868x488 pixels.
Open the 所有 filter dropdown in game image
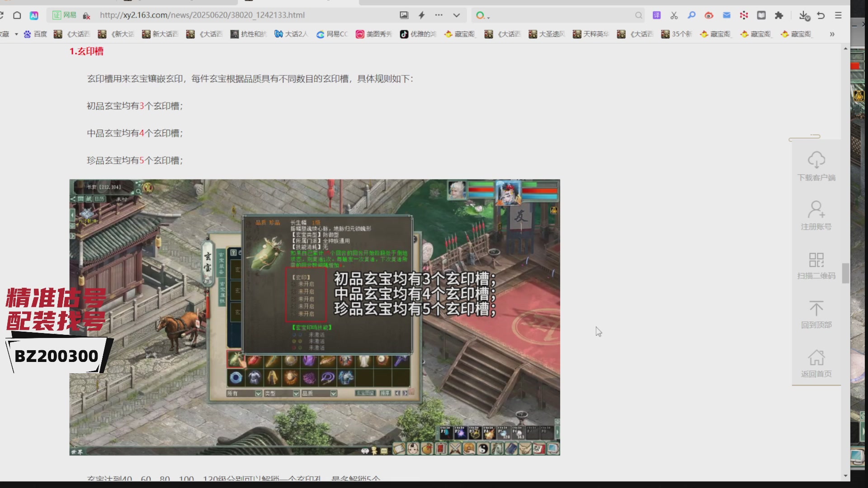pos(244,394)
